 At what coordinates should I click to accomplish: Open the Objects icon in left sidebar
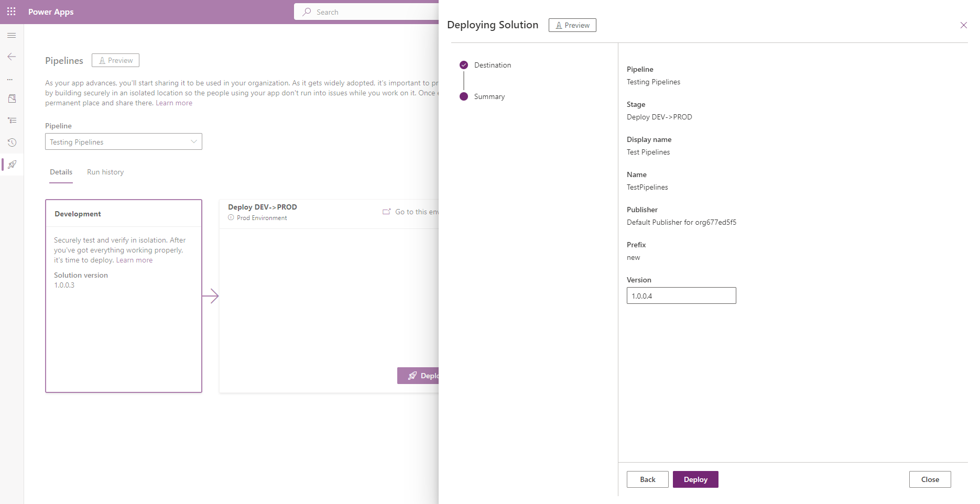(x=12, y=98)
